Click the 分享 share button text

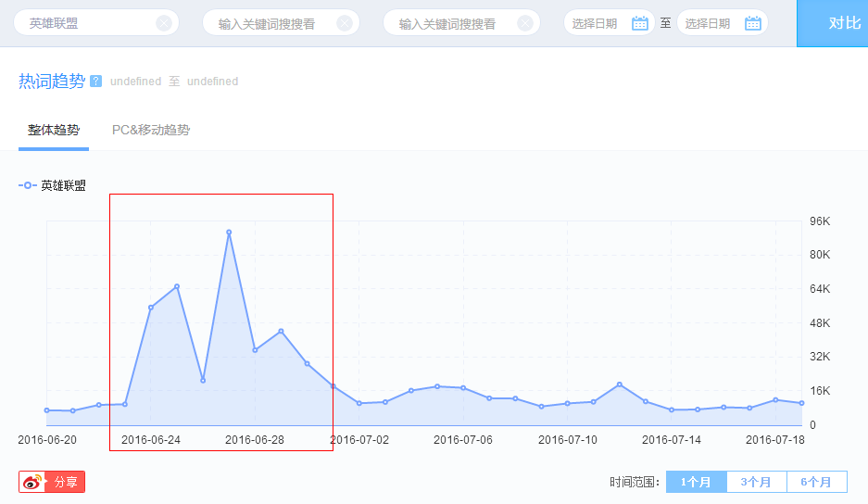pos(66,482)
